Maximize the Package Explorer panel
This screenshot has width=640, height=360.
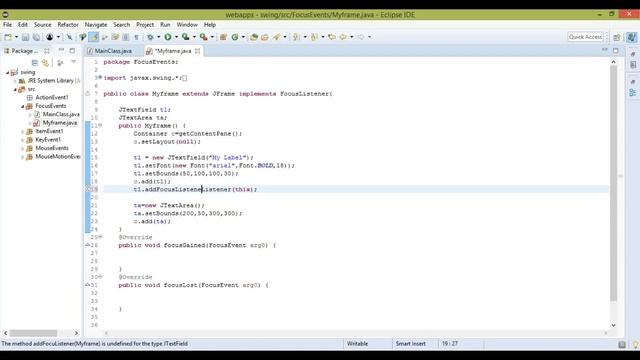(x=72, y=51)
